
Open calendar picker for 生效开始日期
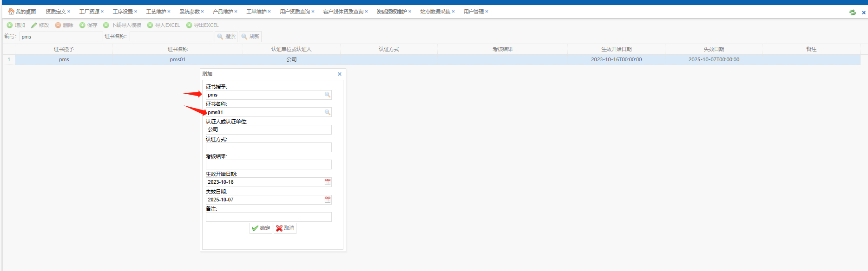328,182
